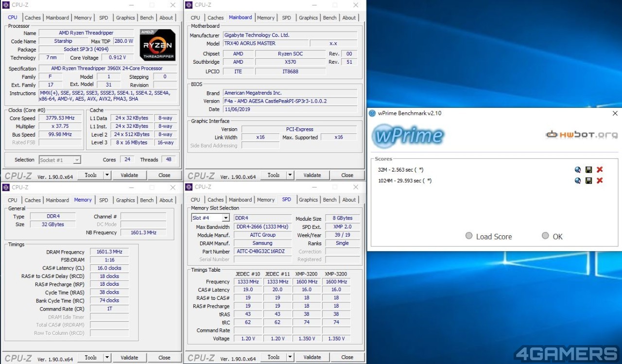Screen dimensions: 622x364
Task: Click the hwbot.org logo in wPrime
Action: point(581,135)
